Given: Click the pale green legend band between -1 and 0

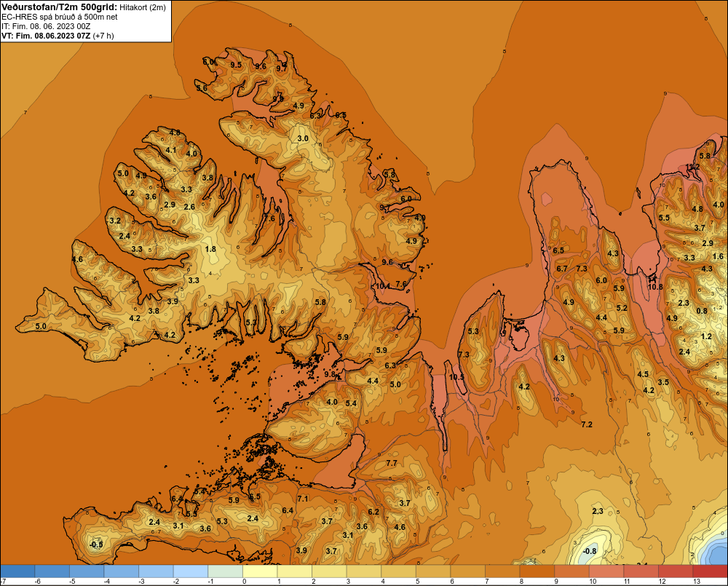Looking at the screenshot, I should (225, 571).
